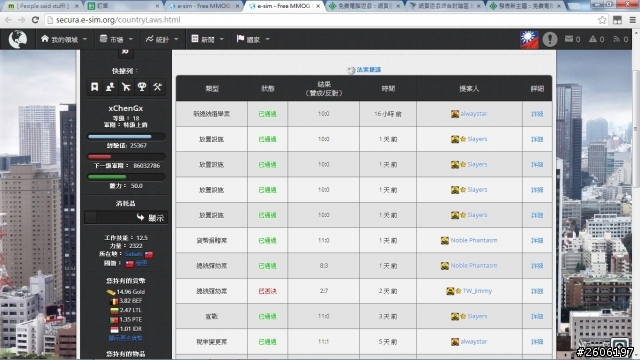
Task: Click the 14.96 Gold balance
Action: (x=131, y=291)
